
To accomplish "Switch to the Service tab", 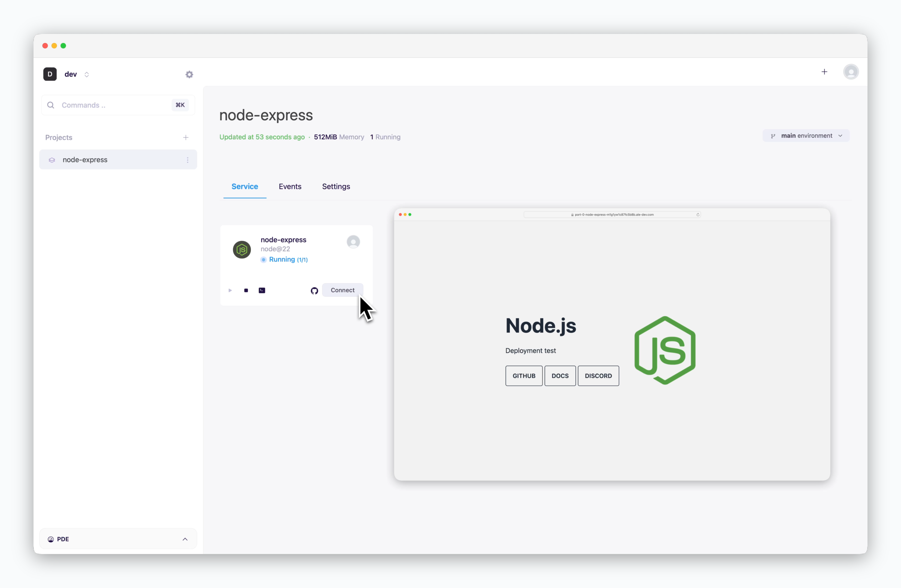I will point(245,186).
